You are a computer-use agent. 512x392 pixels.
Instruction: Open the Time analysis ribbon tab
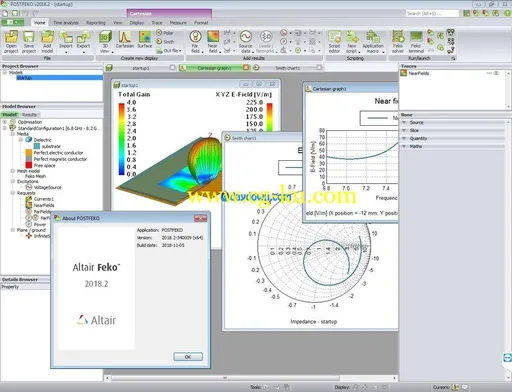pyautogui.click(x=66, y=23)
